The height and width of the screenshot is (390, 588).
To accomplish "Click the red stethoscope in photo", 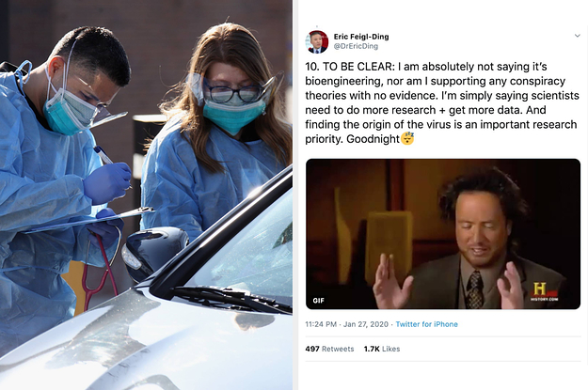I will (x=100, y=272).
